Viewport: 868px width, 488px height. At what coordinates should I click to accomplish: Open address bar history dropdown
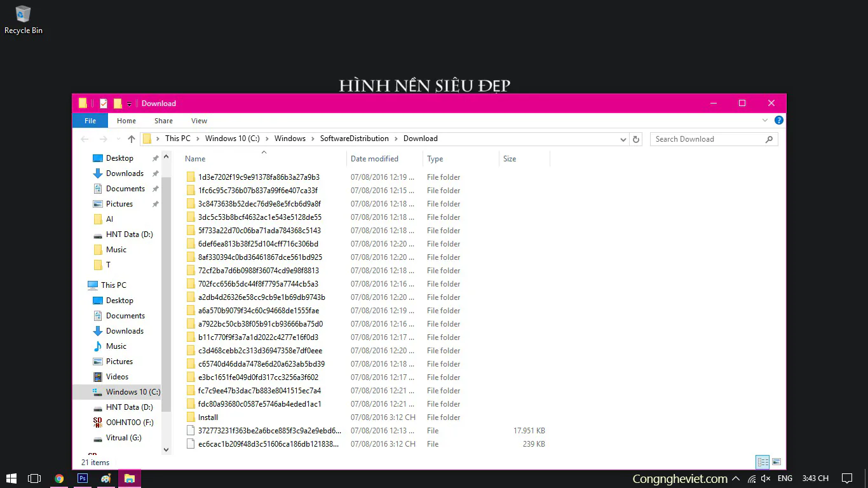[x=623, y=139]
